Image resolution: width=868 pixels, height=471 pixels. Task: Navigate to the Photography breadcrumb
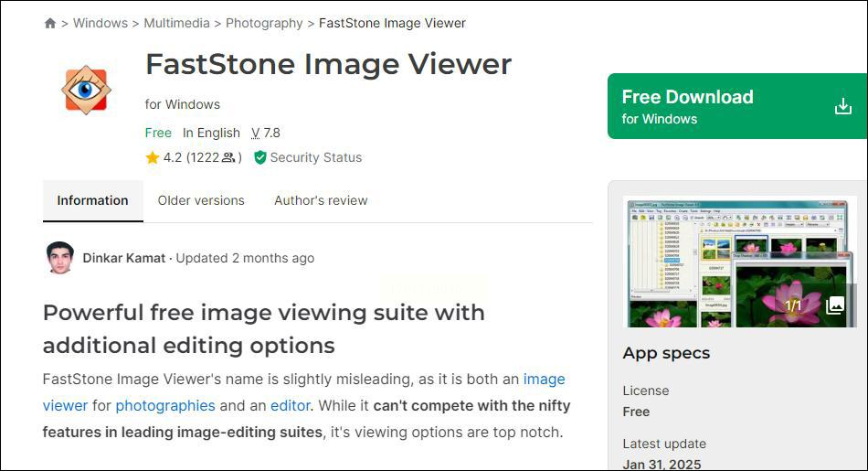[264, 23]
